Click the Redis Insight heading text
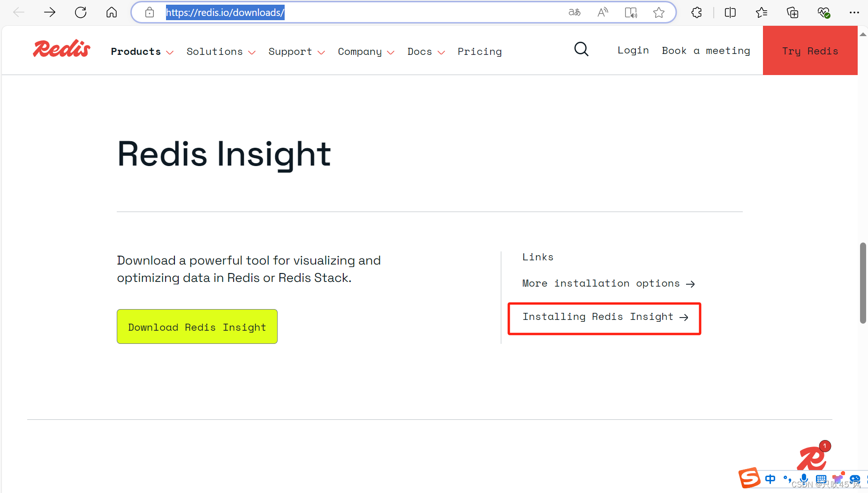The height and width of the screenshot is (493, 868). (x=224, y=154)
